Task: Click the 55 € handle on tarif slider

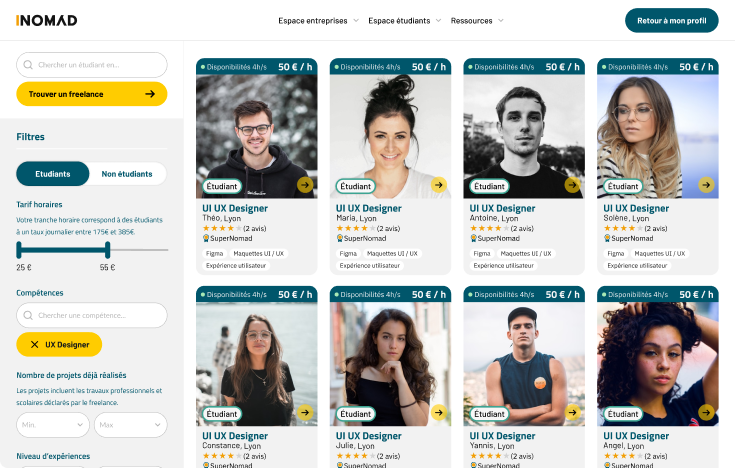Action: 107,250
